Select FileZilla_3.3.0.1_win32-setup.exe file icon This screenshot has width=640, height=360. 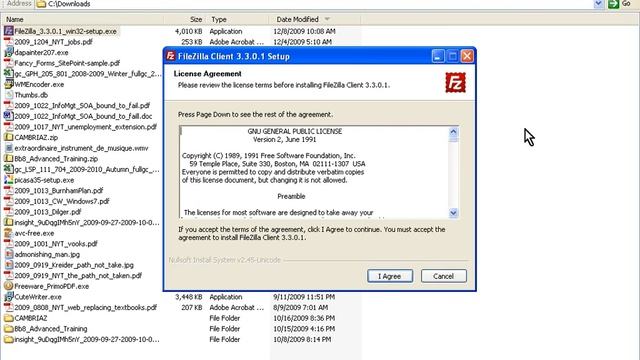(8, 31)
